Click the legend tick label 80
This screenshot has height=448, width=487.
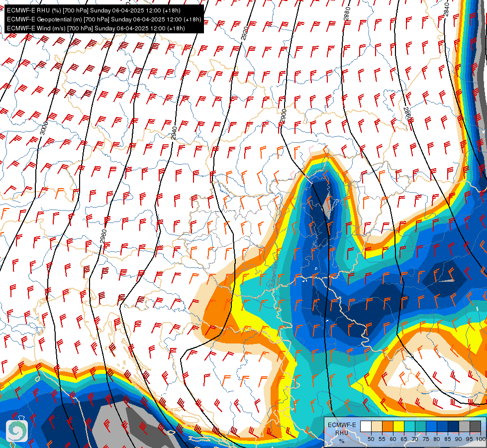437,439
